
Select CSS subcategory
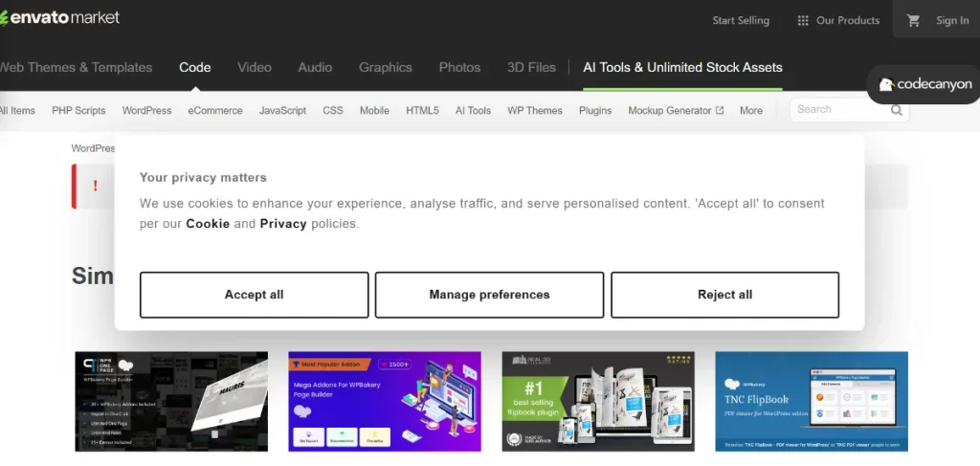click(x=332, y=111)
